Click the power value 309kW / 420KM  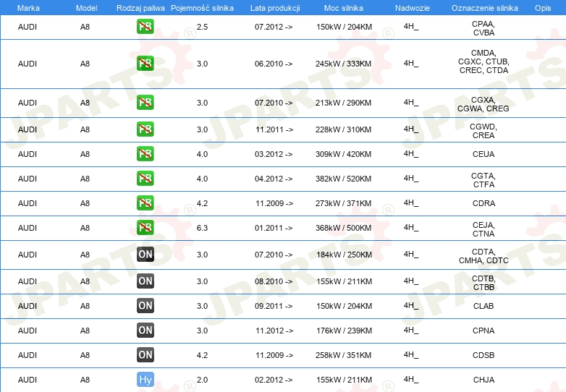point(343,154)
